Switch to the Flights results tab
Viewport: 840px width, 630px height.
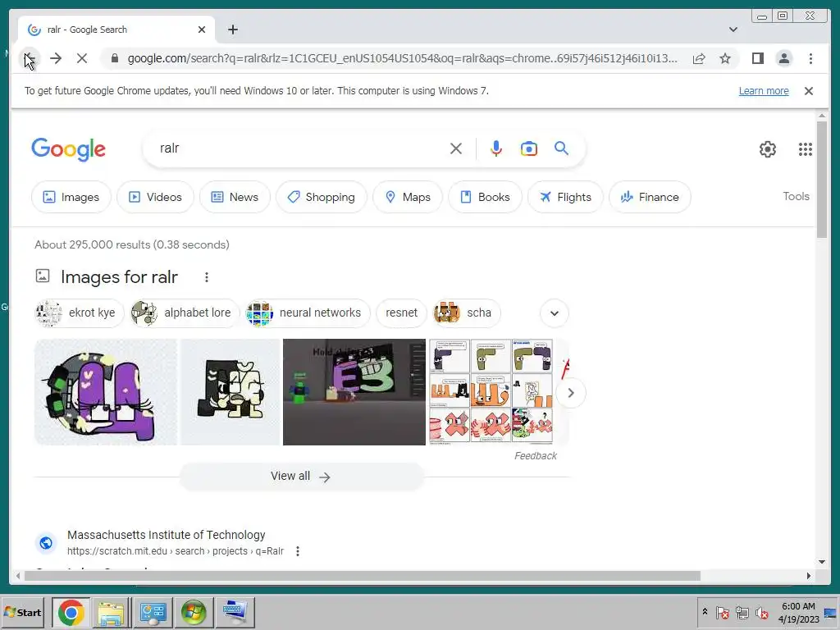[x=565, y=197]
